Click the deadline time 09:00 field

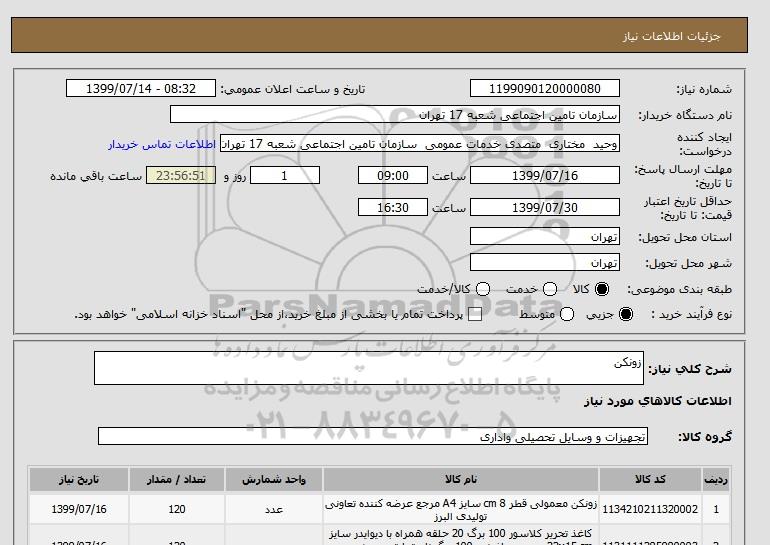393,175
